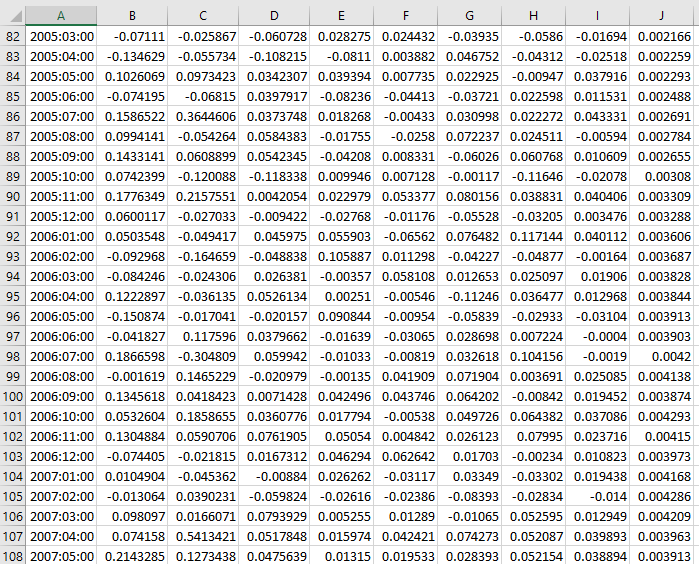Select column I header

point(597,16)
